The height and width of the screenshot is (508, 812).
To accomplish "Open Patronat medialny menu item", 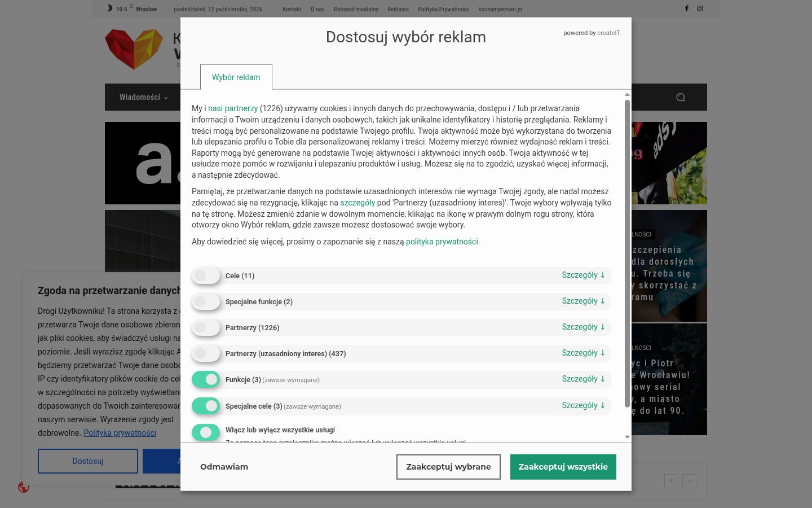I will tap(356, 9).
